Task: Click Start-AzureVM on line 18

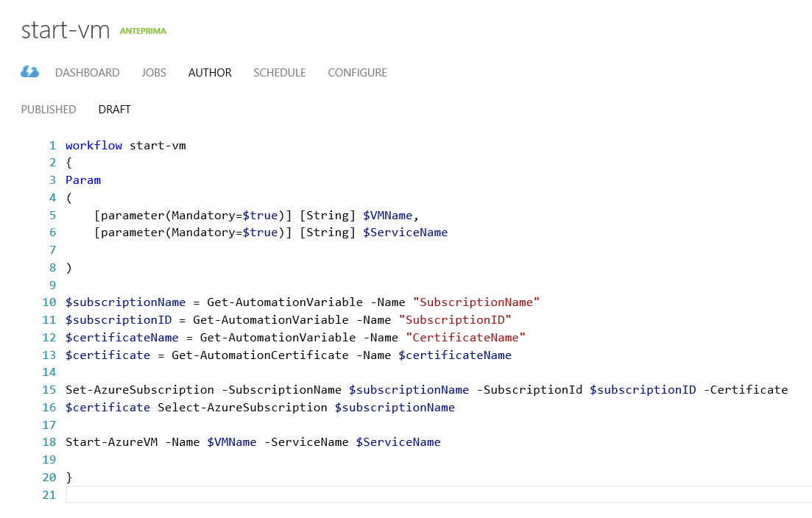Action: (112, 442)
